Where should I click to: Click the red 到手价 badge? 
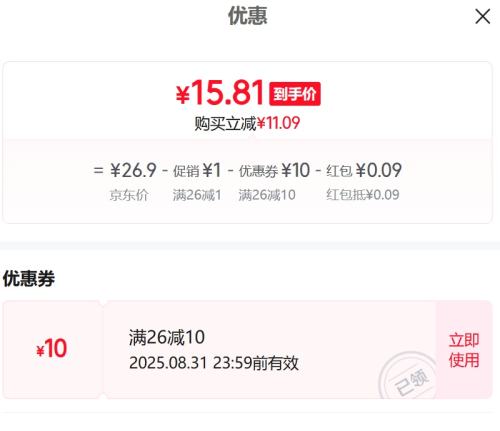pos(295,94)
